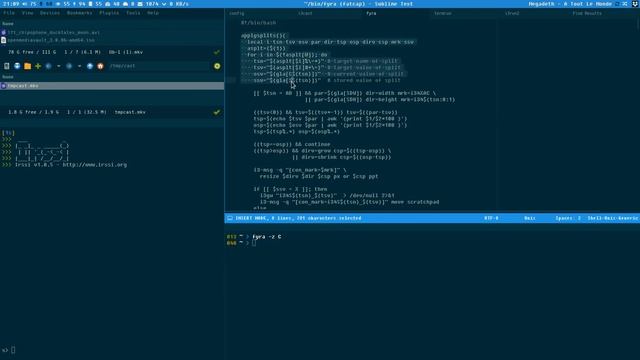The height and width of the screenshot is (360, 640).
Task: Click the orange folder tree toolbar icon
Action: (27, 66)
